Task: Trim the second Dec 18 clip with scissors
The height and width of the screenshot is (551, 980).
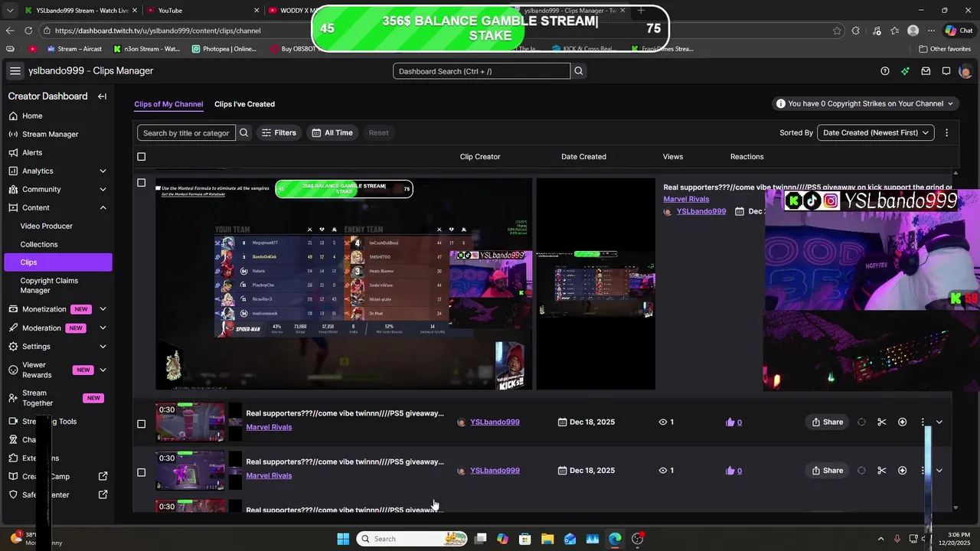Action: (x=881, y=471)
